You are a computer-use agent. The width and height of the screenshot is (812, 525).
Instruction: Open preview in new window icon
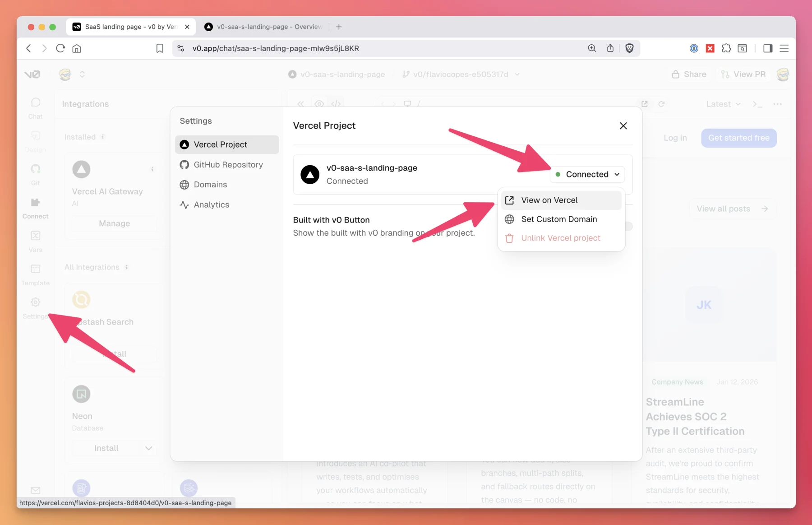tap(645, 104)
